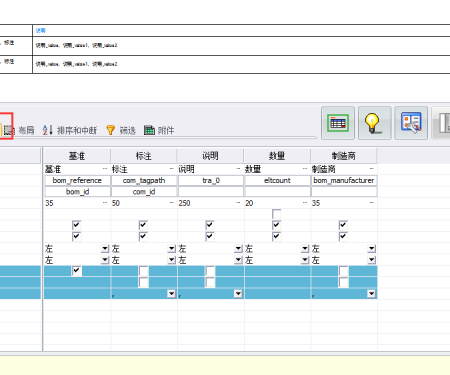This screenshot has width=450, height=375.
Task: Open the 筛选 tab
Action: [x=127, y=130]
